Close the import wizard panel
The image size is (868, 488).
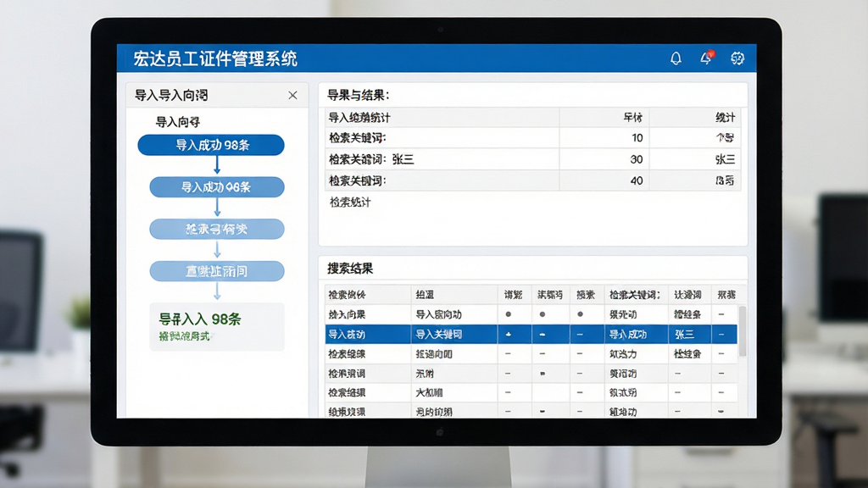tap(292, 95)
